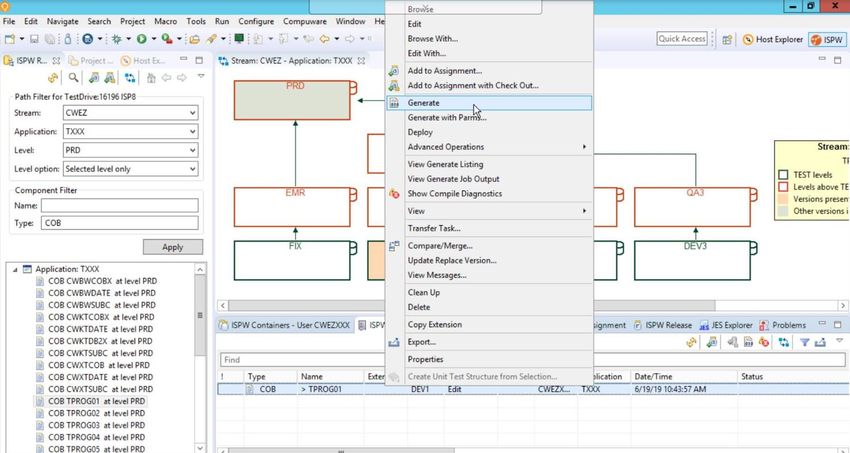Click the blue circular toolbar icon
Screen dimensions: 850x453
87,39
